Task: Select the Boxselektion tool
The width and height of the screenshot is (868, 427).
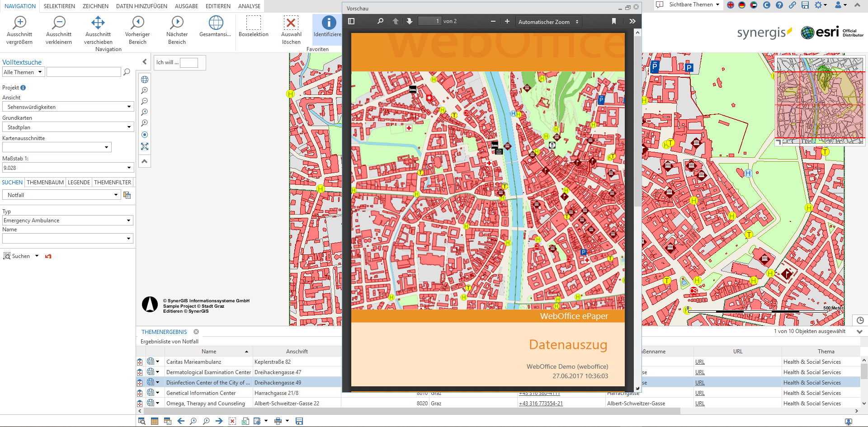Action: 253,27
